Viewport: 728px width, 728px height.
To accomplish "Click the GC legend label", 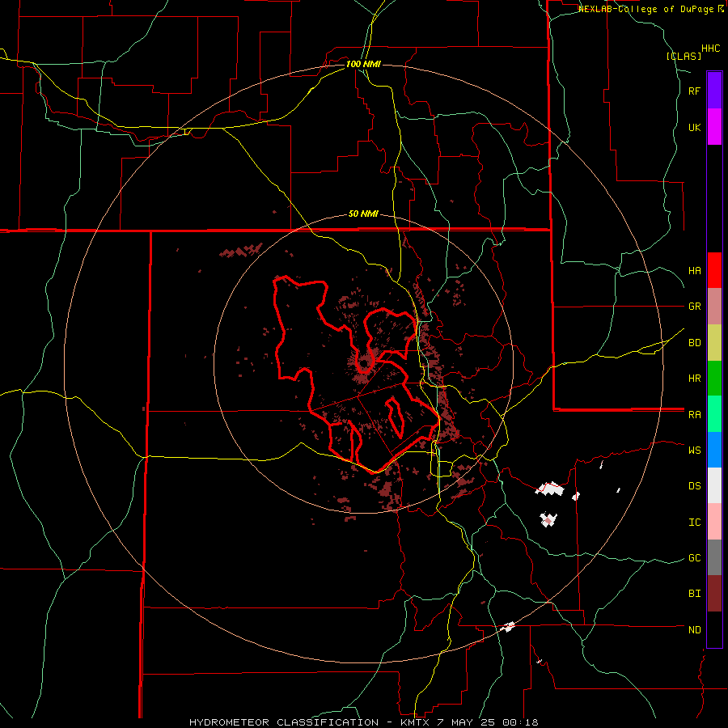I will (x=695, y=558).
